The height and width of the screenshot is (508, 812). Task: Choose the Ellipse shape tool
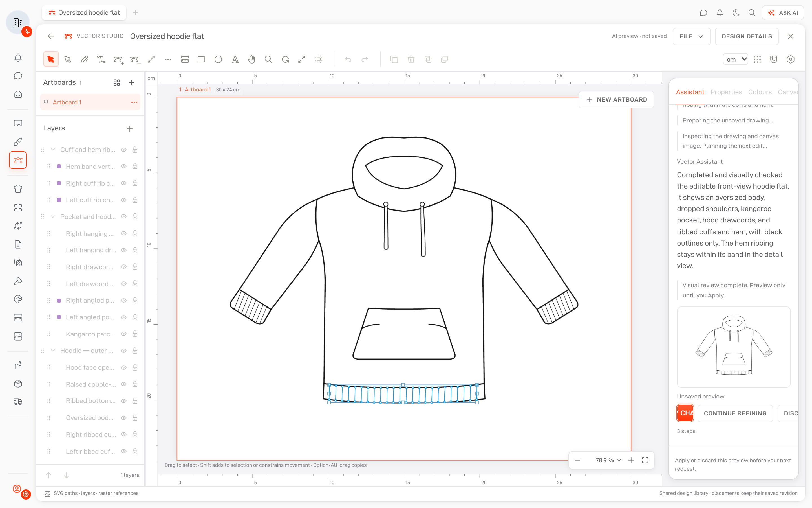click(x=218, y=60)
